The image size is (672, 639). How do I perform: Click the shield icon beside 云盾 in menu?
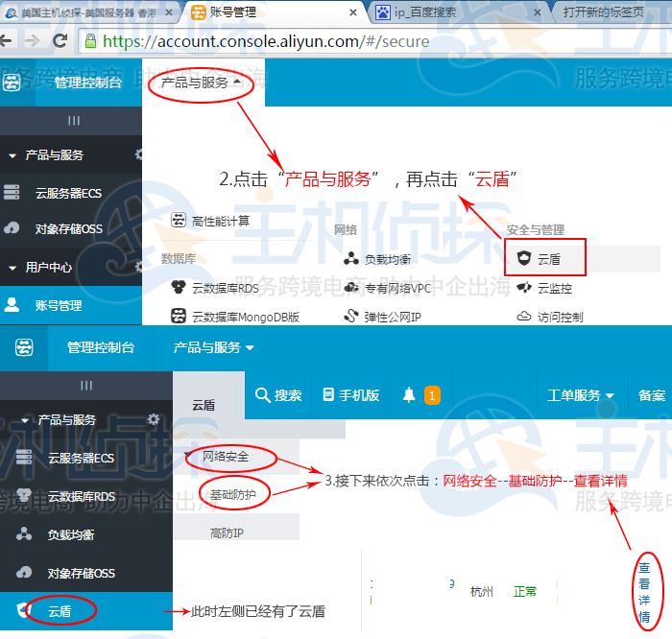pos(524,258)
